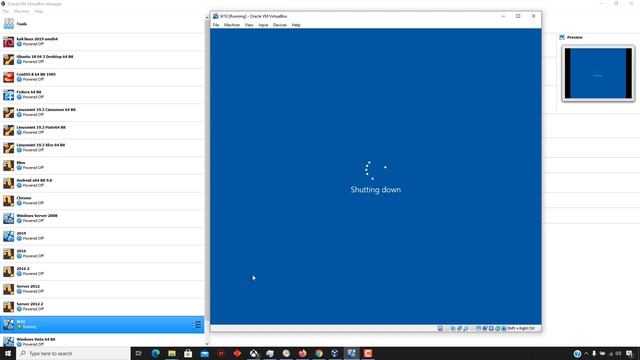The height and width of the screenshot is (360, 640).
Task: Click the CentOS red hat VM icon
Action: [x=9, y=77]
